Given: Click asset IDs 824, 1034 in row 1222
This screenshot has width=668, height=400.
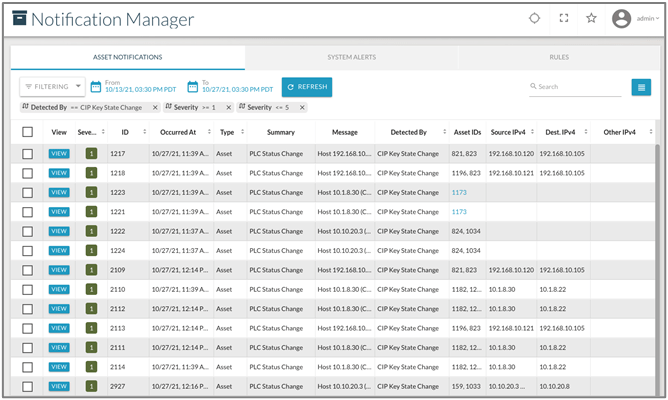Looking at the screenshot, I should (x=466, y=231).
